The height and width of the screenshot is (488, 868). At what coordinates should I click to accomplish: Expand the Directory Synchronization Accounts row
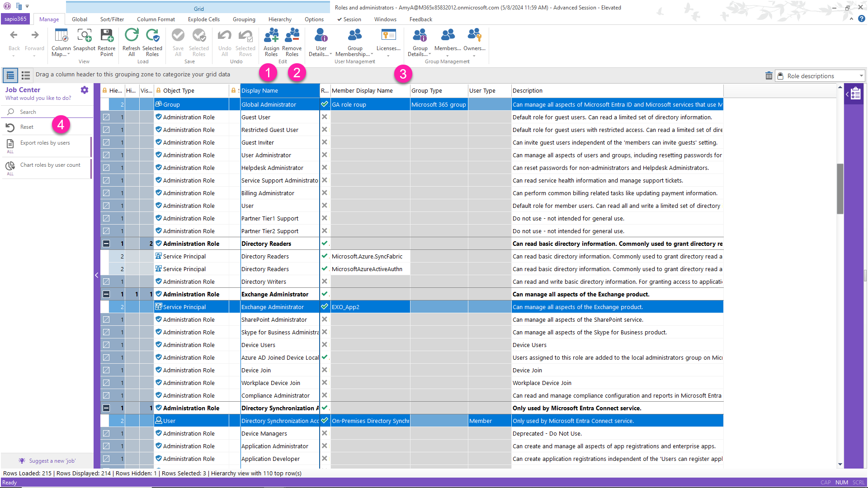click(x=106, y=408)
